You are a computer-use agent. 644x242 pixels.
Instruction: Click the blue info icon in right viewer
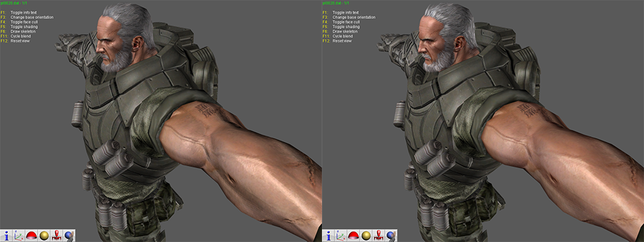328,236
